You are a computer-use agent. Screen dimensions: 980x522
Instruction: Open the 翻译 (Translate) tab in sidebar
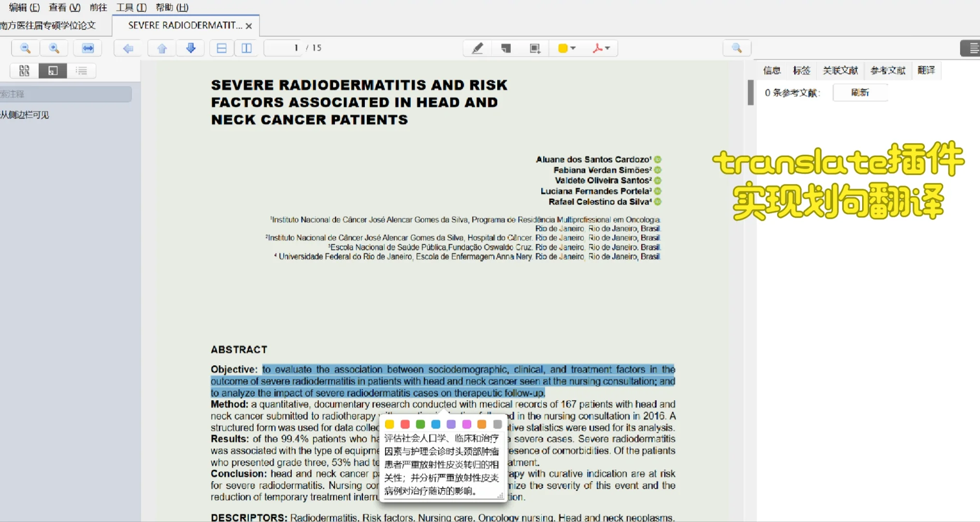(926, 70)
